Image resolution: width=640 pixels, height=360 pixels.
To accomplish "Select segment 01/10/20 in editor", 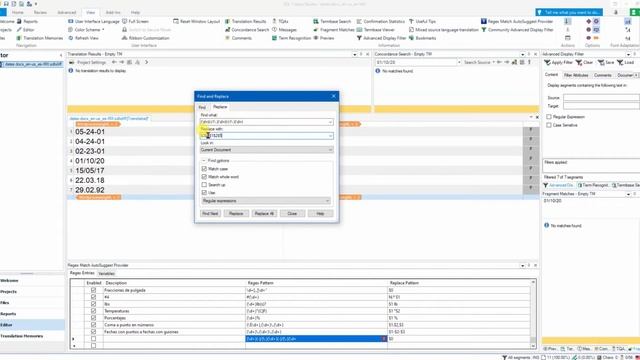I will click(90, 161).
